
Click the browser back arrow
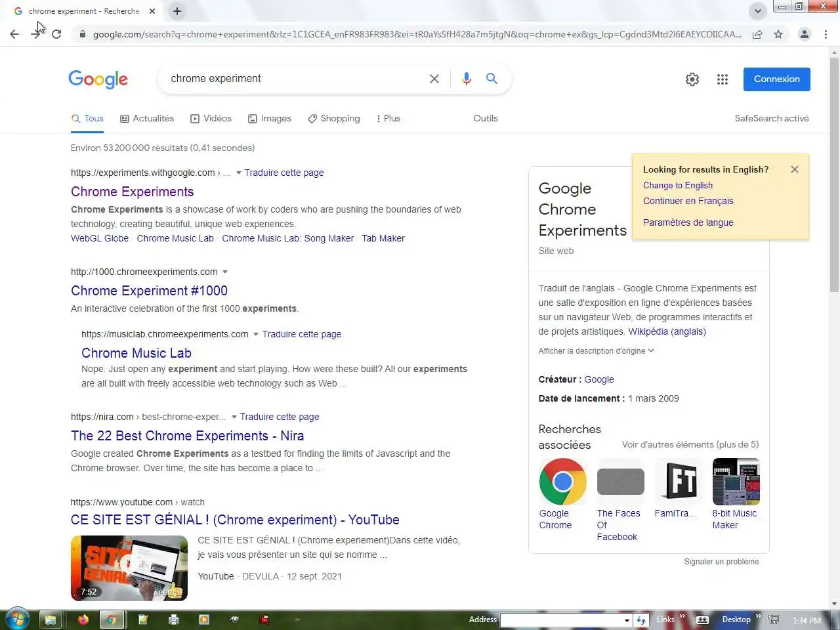coord(14,34)
